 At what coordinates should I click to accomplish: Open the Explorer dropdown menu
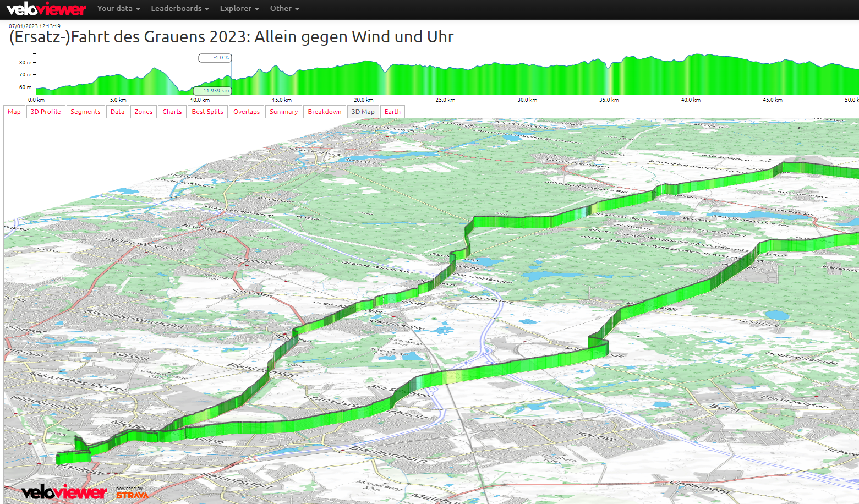(x=239, y=9)
